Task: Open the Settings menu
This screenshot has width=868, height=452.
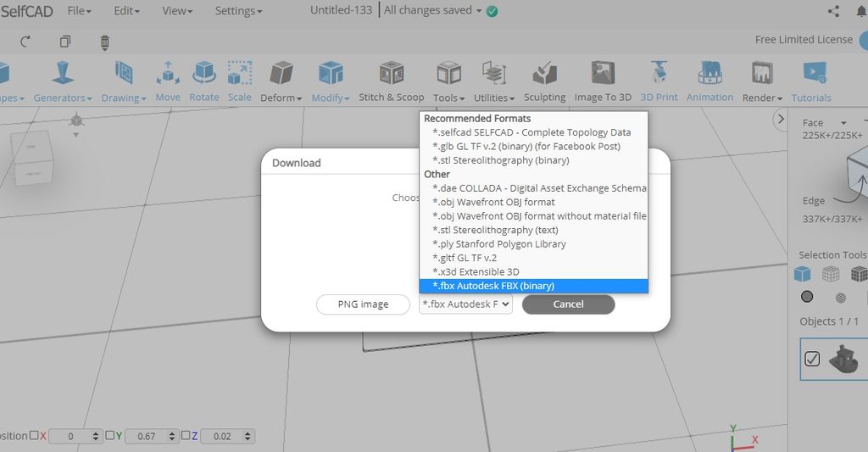Action: [238, 10]
